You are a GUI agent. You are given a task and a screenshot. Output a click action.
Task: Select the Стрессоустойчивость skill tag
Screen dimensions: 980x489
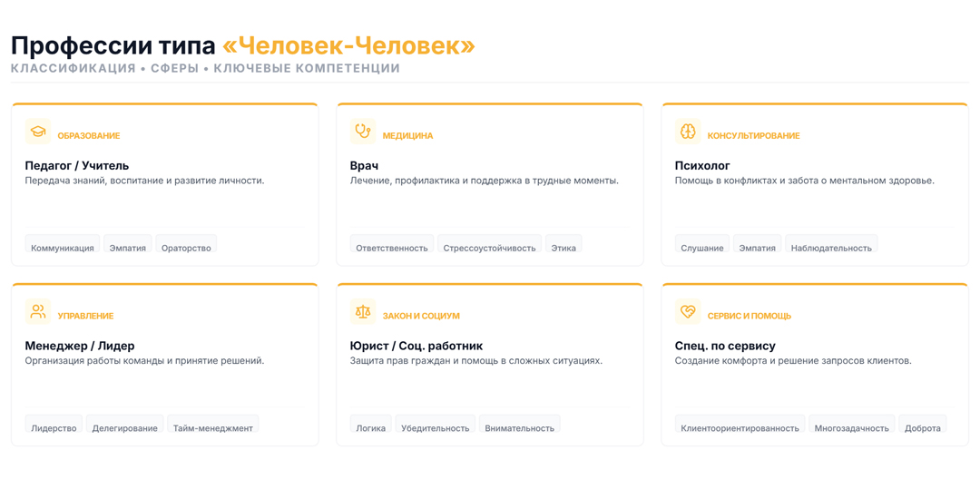pyautogui.click(x=489, y=248)
